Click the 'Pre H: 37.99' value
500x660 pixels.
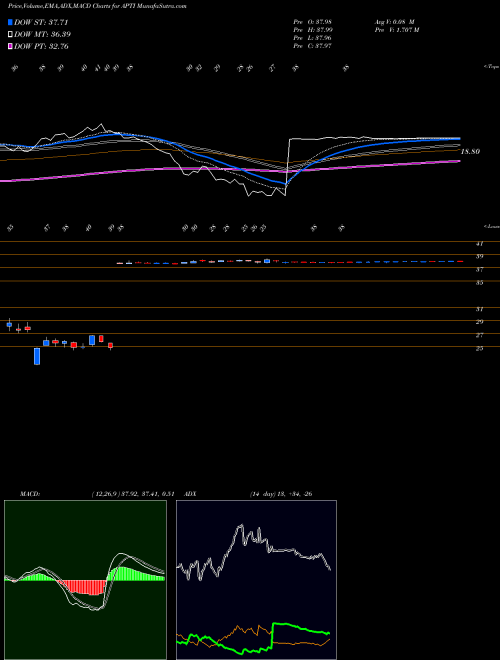pos(313,30)
